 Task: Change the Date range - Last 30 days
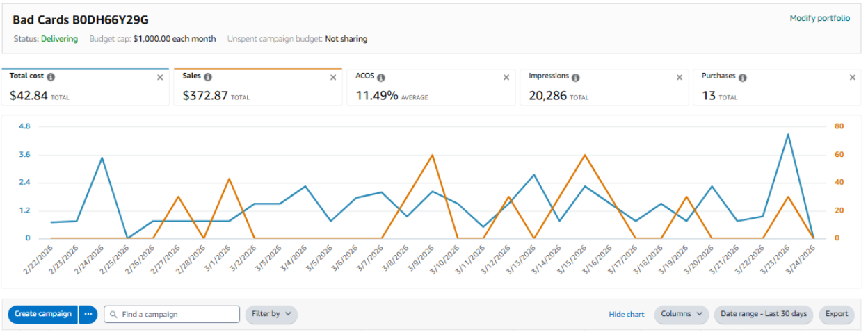point(764,314)
